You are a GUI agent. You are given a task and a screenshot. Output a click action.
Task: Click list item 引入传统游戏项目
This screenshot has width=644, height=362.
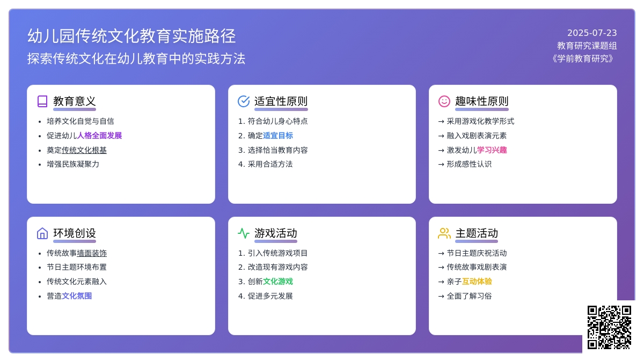(x=278, y=253)
